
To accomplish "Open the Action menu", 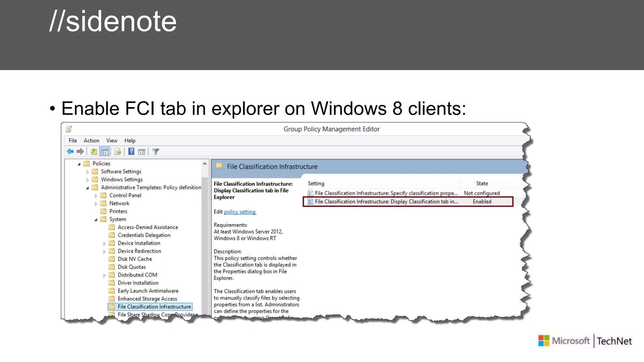I will [91, 141].
